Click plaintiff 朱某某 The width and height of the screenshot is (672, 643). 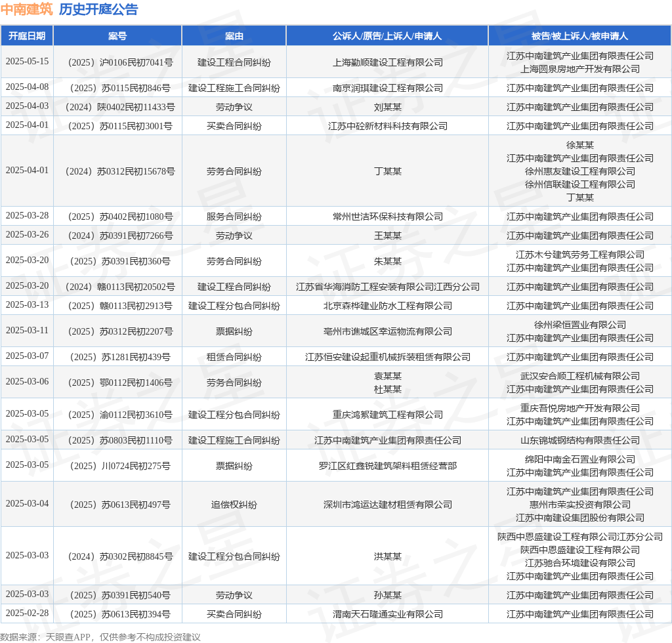(387, 261)
